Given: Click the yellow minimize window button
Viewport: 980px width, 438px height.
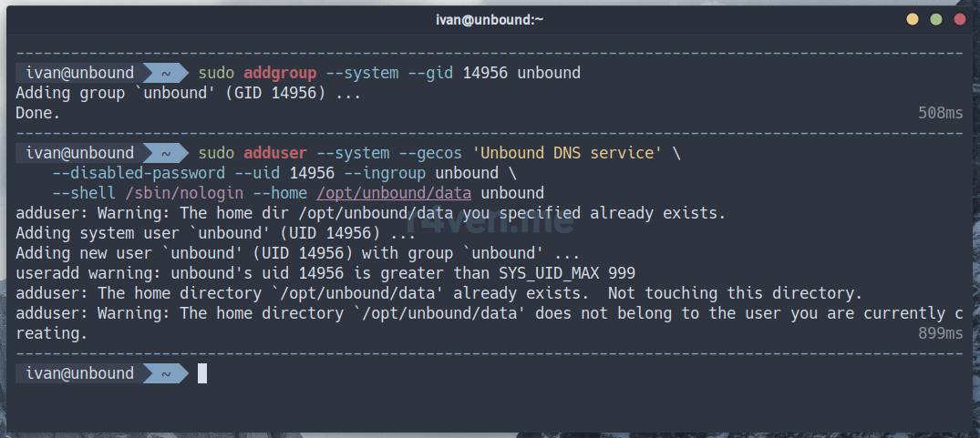Looking at the screenshot, I should pos(913,19).
